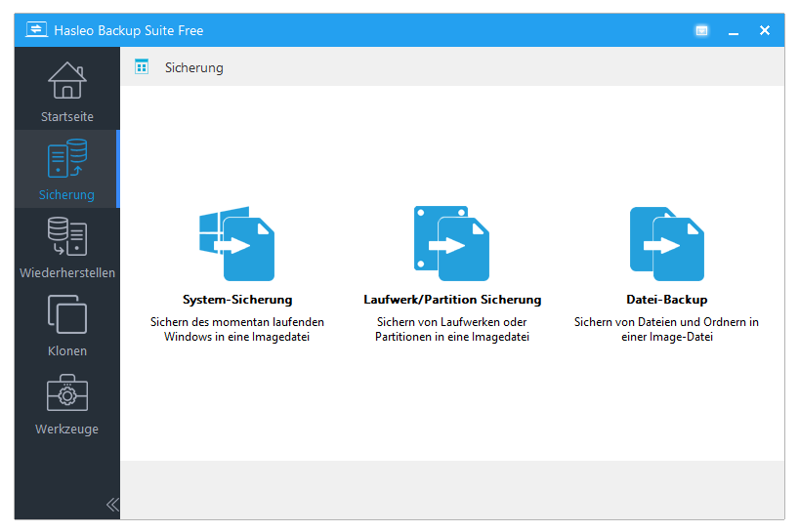Open the Werkzeuge toolbox icon

coord(66,392)
